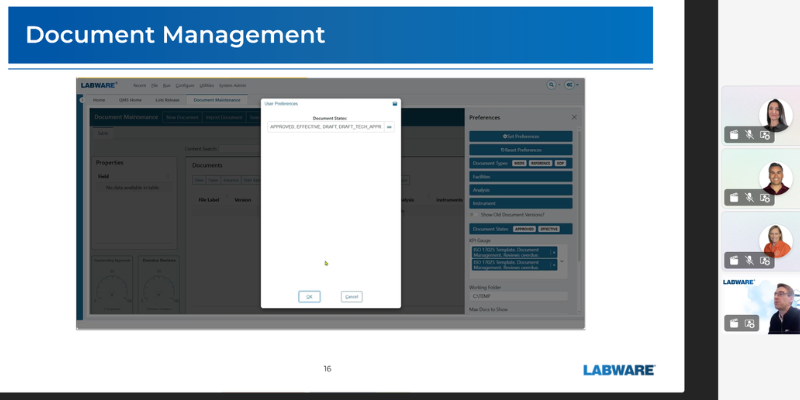Screen dimensions: 800x400
Task: Click OK in User Preferences dialog
Action: click(x=309, y=296)
